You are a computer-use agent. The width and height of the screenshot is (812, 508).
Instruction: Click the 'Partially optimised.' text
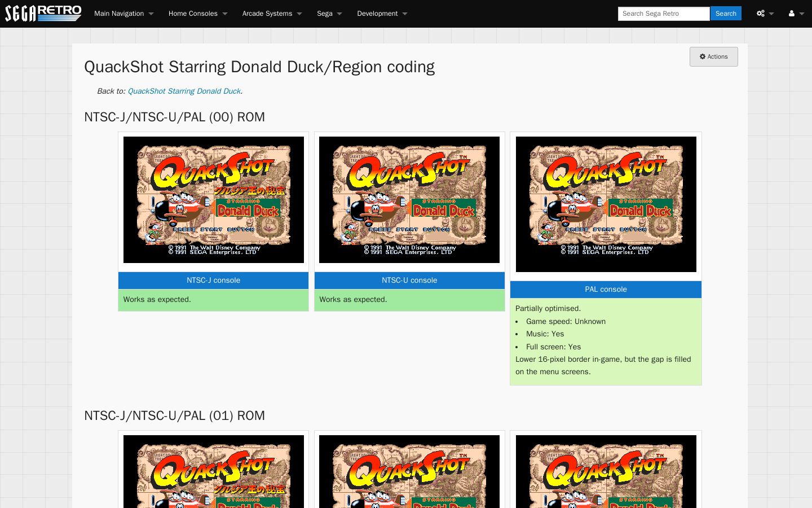coord(548,309)
